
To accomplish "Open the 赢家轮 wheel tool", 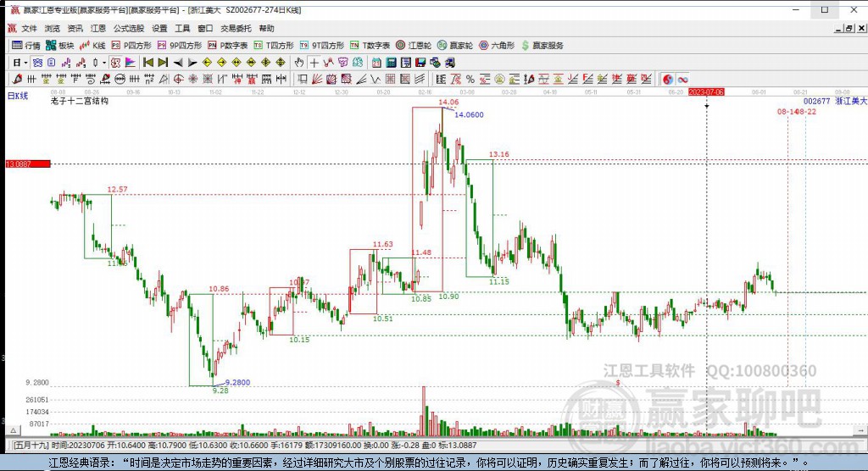I will (x=455, y=46).
